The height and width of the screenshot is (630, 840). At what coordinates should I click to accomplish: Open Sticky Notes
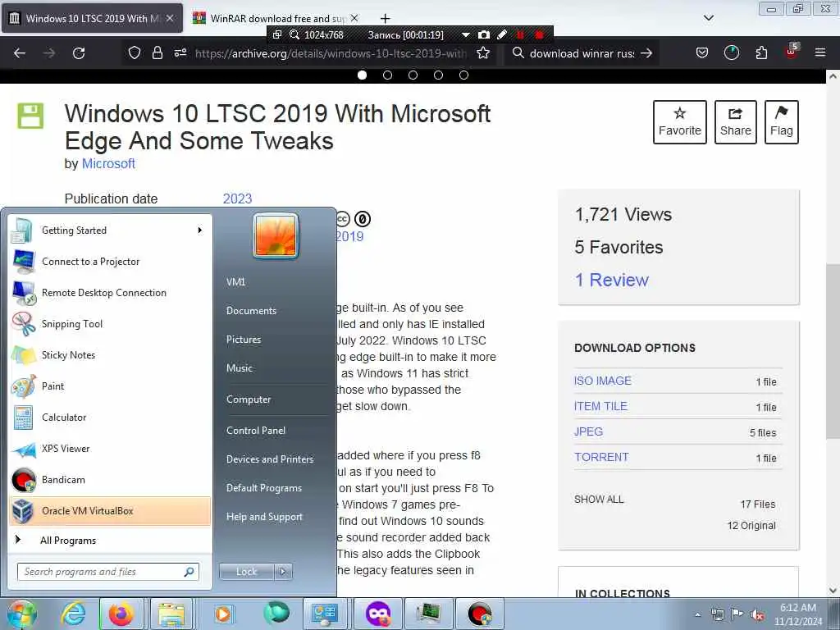click(x=110, y=354)
